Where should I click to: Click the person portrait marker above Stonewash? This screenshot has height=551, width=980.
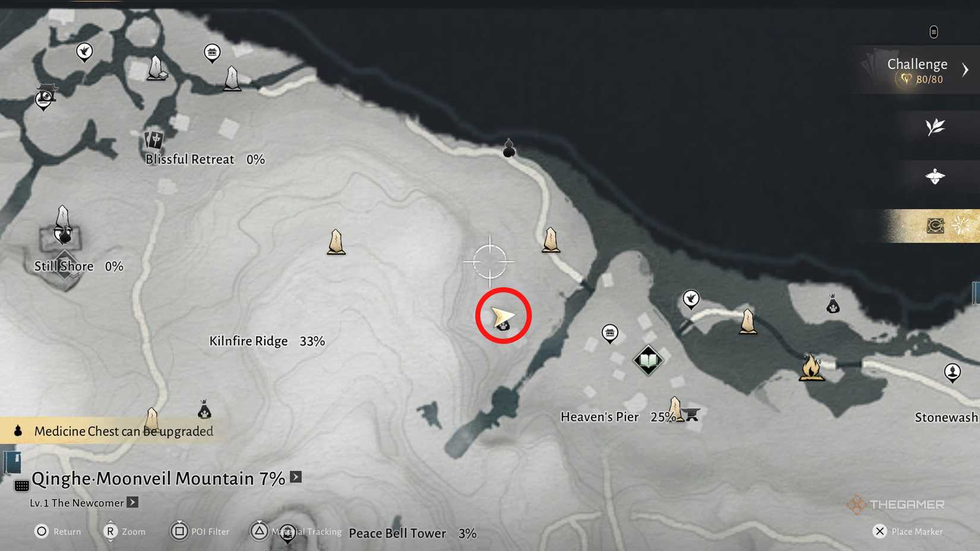[x=953, y=373]
